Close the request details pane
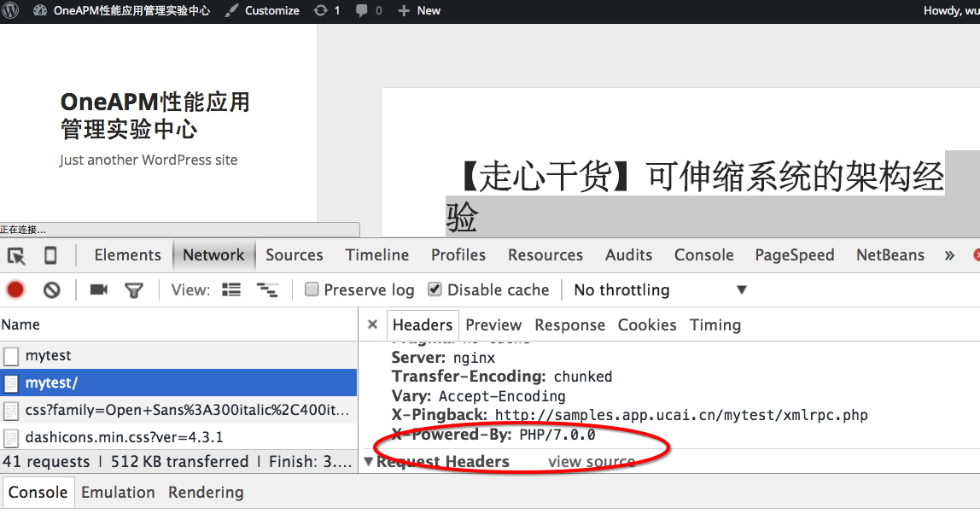This screenshot has width=980, height=514. click(x=372, y=324)
